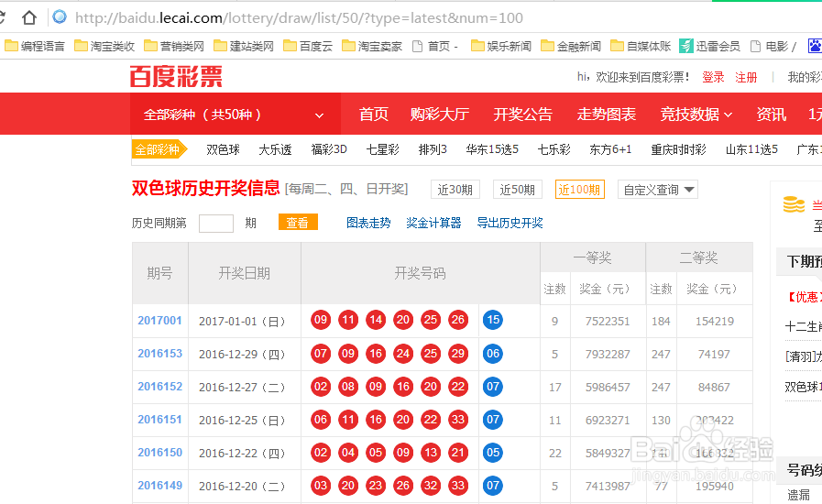
Task: Click blue ball 15 in row 2017001
Action: point(493,320)
